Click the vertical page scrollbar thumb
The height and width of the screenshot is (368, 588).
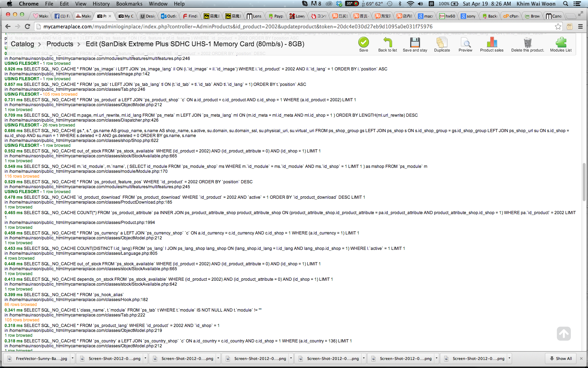click(x=583, y=182)
